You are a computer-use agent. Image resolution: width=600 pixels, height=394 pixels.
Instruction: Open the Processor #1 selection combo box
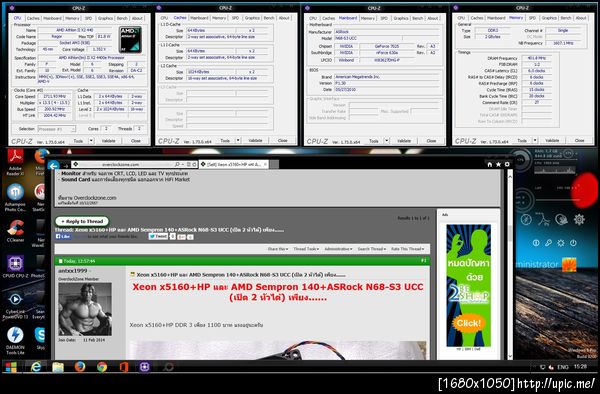click(57, 129)
